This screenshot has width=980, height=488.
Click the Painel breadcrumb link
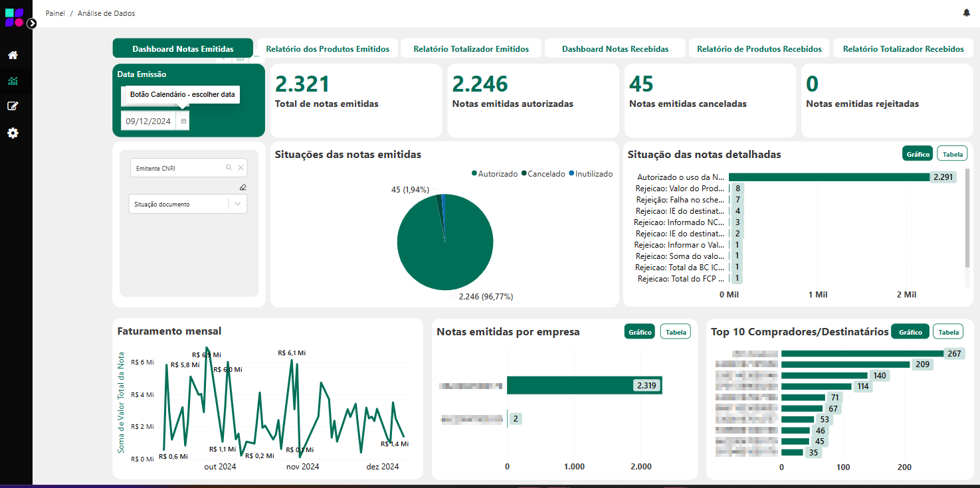[x=54, y=13]
